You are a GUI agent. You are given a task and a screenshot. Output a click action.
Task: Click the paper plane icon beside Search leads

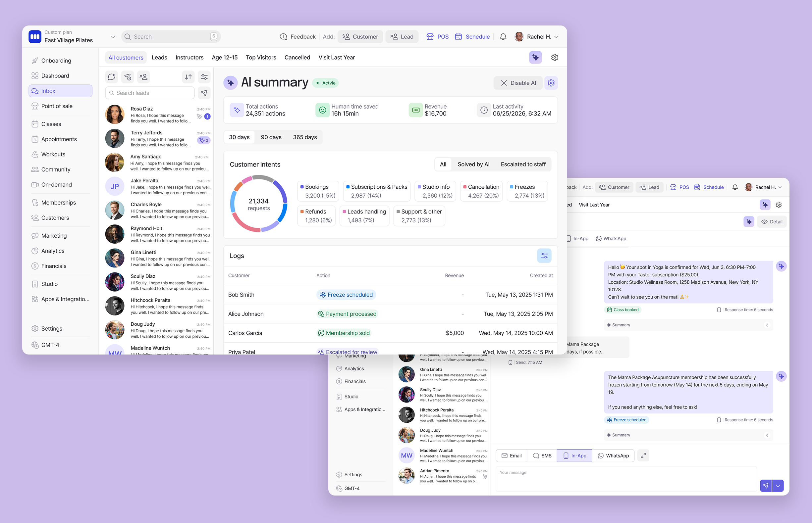pyautogui.click(x=204, y=93)
